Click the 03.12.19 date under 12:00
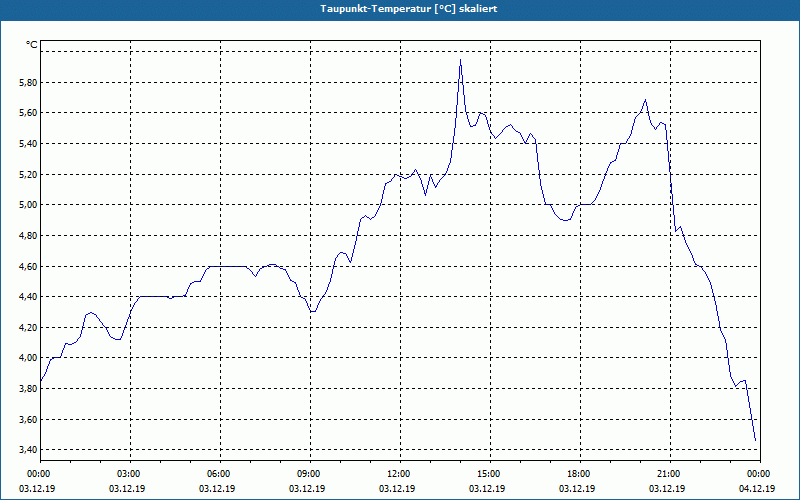The height and width of the screenshot is (500, 800). pyautogui.click(x=397, y=489)
